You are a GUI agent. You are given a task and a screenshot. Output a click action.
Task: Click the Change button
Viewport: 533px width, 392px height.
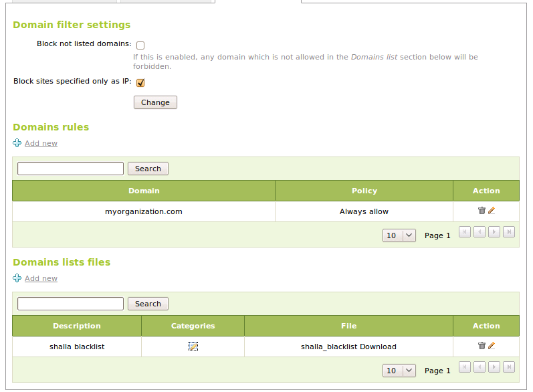155,102
